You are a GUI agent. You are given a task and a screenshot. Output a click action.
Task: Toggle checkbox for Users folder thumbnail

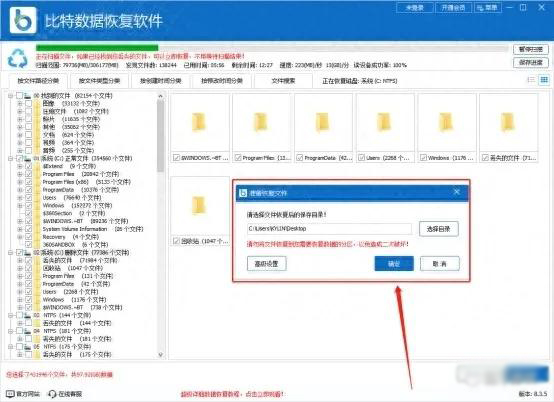pyautogui.click(x=361, y=158)
